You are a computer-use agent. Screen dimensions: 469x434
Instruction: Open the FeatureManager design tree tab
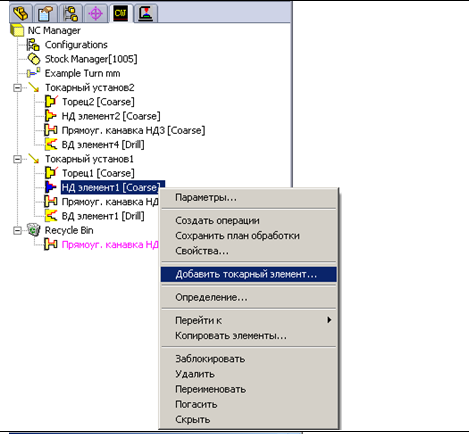21,13
